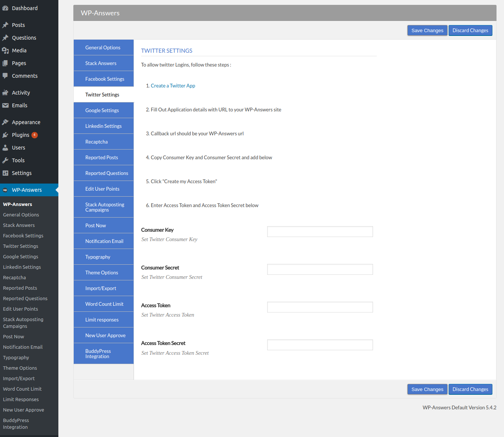Open the Recaptcha tab
The image size is (504, 437).
(104, 142)
